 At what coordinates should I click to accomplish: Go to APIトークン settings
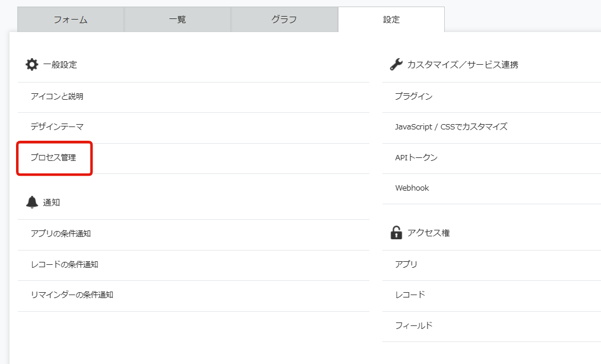tap(416, 157)
